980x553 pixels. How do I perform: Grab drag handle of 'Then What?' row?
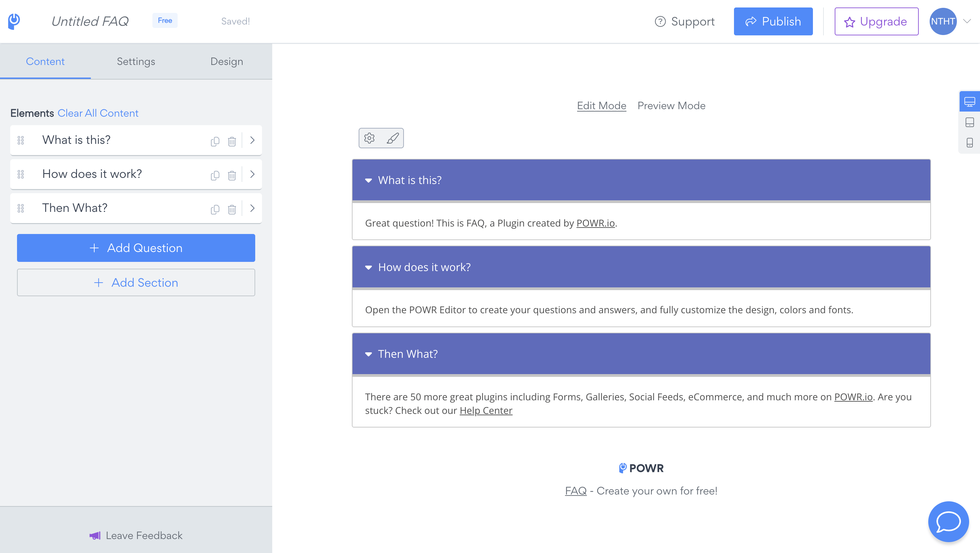click(21, 208)
